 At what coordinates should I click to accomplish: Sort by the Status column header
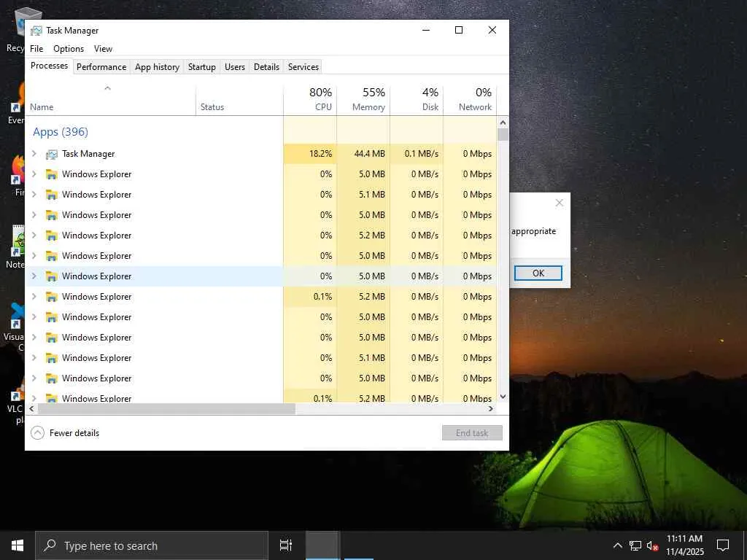coord(239,100)
